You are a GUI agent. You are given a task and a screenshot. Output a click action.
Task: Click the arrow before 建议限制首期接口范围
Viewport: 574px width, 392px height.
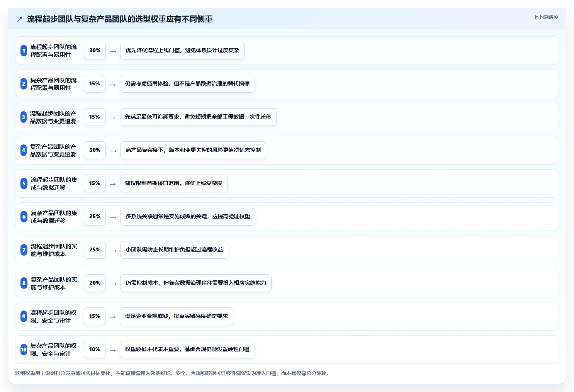coord(113,184)
